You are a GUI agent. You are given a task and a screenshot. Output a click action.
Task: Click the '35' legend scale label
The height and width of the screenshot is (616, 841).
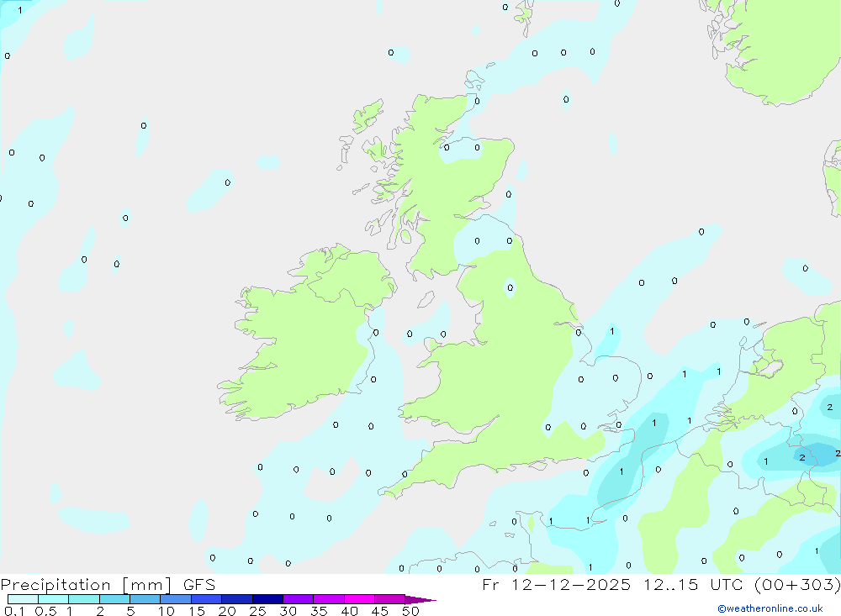(319, 611)
